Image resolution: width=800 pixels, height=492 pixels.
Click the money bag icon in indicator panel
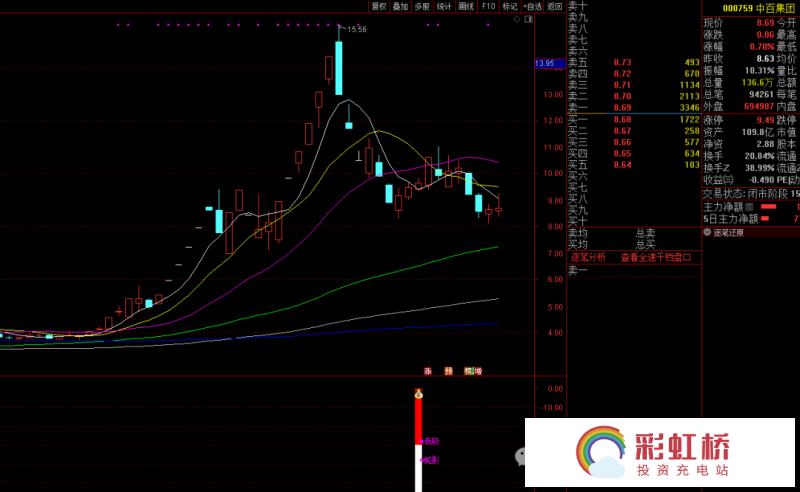coord(418,394)
